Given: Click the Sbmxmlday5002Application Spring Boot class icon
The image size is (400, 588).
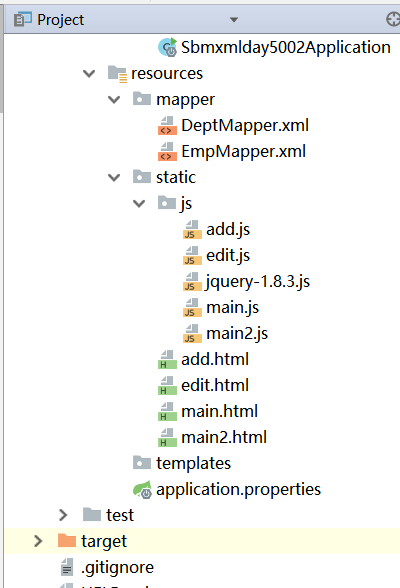Looking at the screenshot, I should click(x=167, y=47).
